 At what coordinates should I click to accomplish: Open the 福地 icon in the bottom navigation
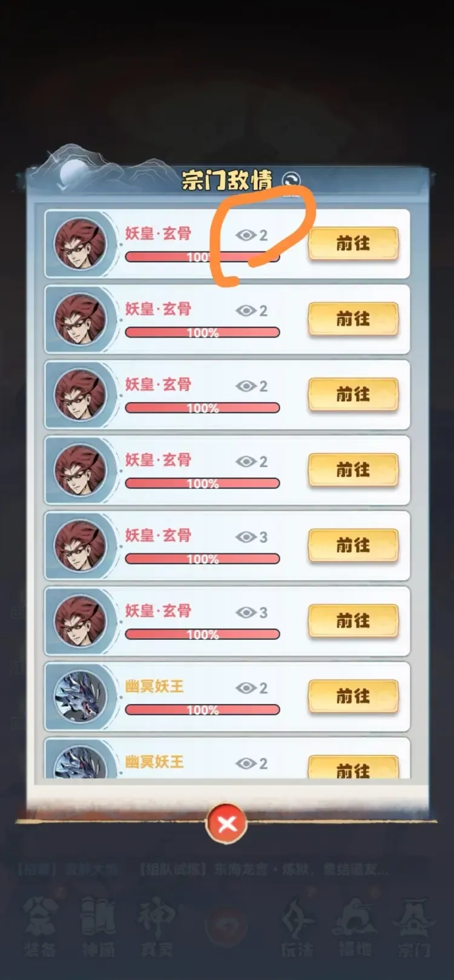coord(355,927)
